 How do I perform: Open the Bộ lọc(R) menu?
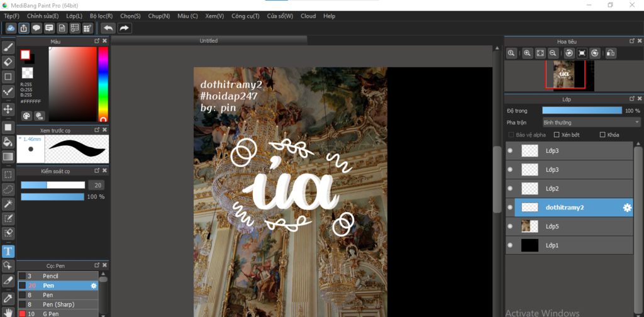coord(101,16)
